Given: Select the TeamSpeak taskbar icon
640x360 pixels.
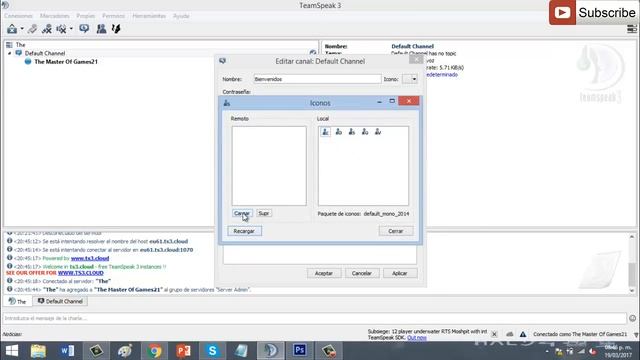Looking at the screenshot, I should [270, 351].
